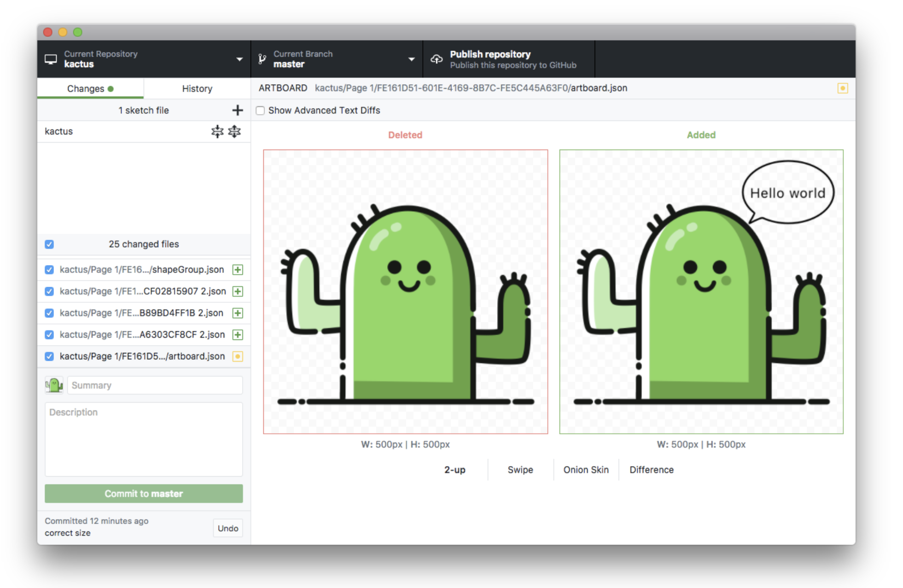The image size is (903, 588).
Task: Switch to the History tab
Action: [197, 88]
